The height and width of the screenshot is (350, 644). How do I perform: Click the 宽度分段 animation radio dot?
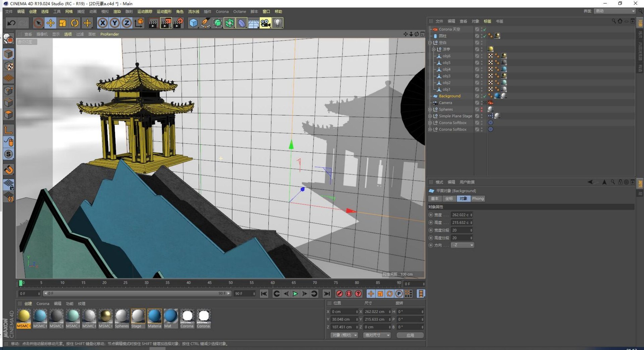point(431,230)
